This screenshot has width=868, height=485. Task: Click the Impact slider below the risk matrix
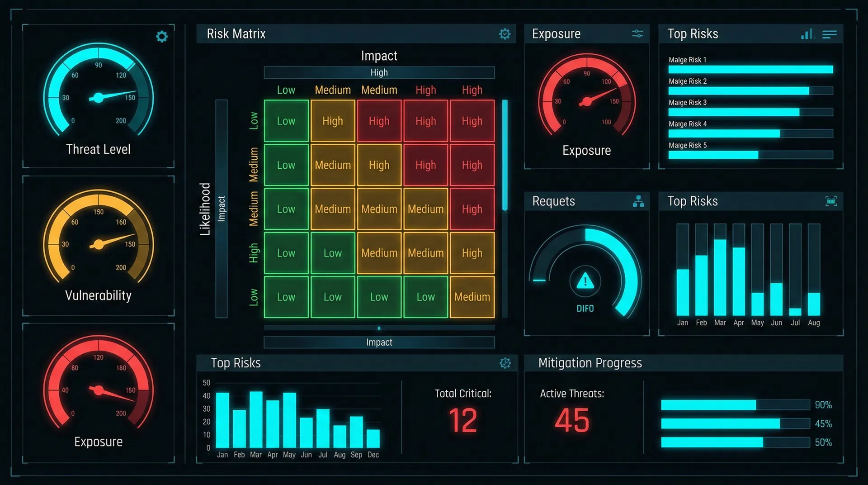point(379,328)
